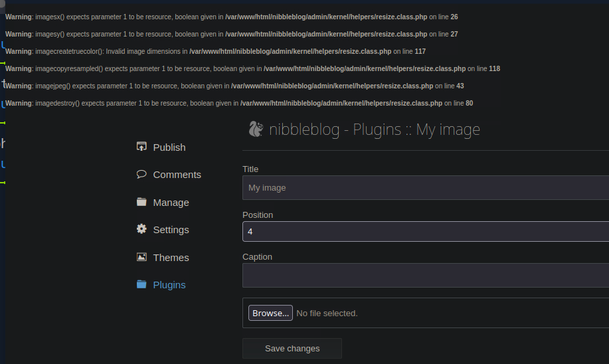Open the Publish section
The image size is (609, 364).
[x=169, y=147]
